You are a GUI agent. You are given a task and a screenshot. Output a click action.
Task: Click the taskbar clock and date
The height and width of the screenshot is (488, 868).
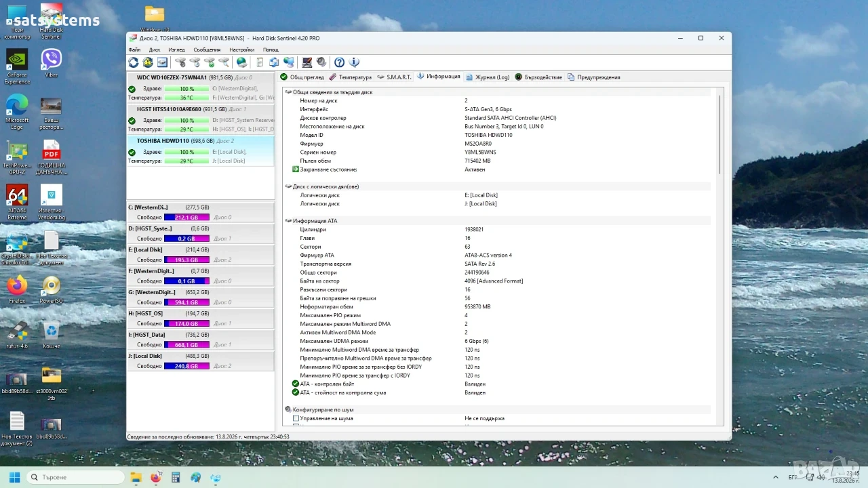point(847,477)
